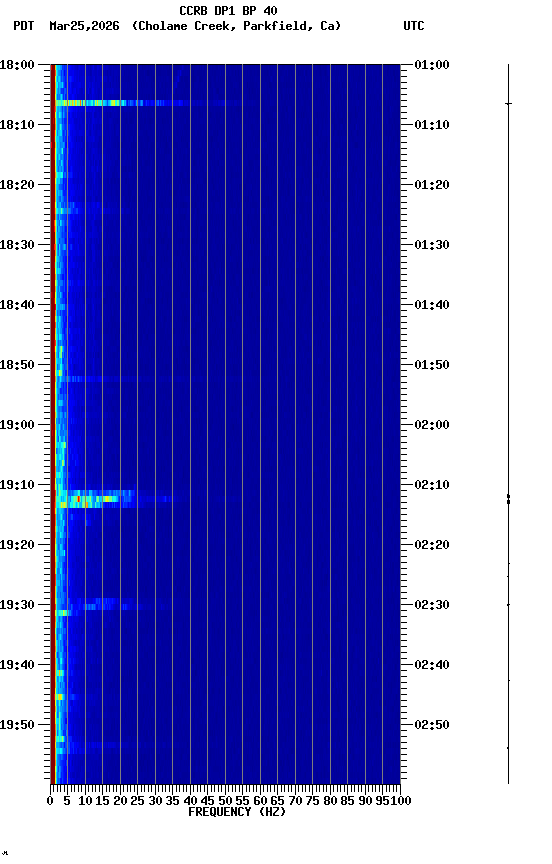Click the 01:20 UTC time label
This screenshot has width=552, height=864.
coord(432,185)
